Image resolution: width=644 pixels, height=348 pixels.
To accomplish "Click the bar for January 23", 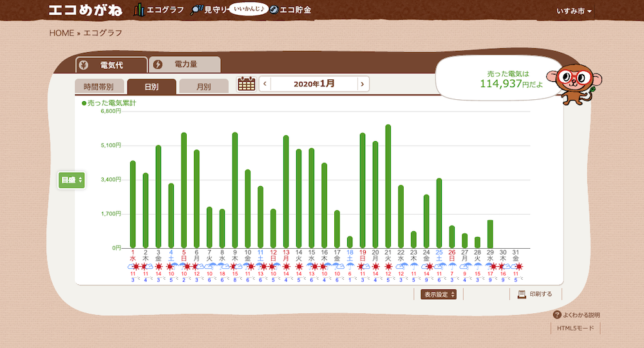I will tap(413, 240).
